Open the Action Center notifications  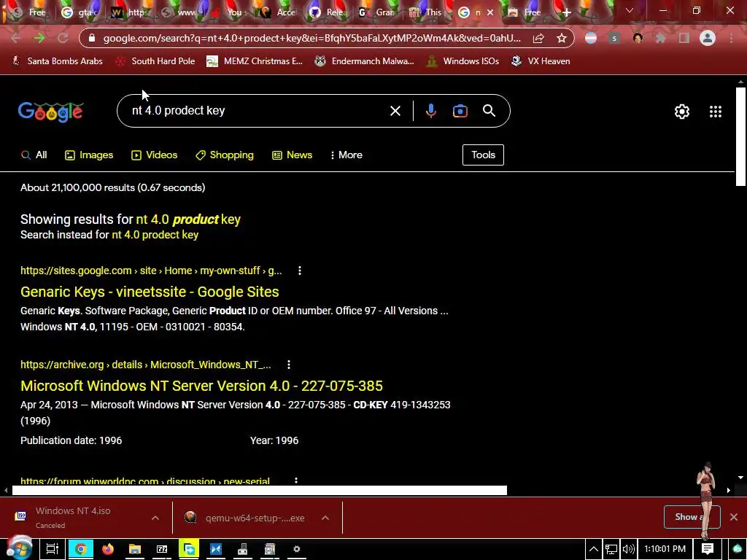click(708, 549)
